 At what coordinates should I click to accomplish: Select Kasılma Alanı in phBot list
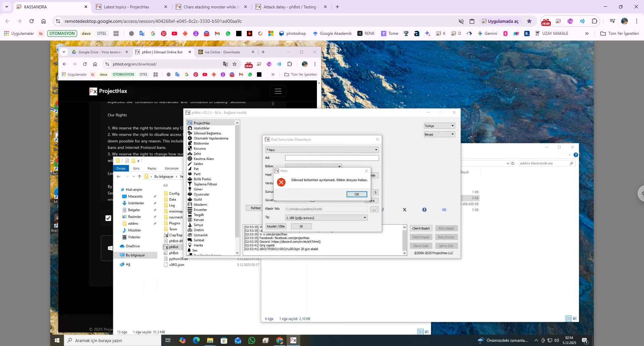(x=203, y=159)
